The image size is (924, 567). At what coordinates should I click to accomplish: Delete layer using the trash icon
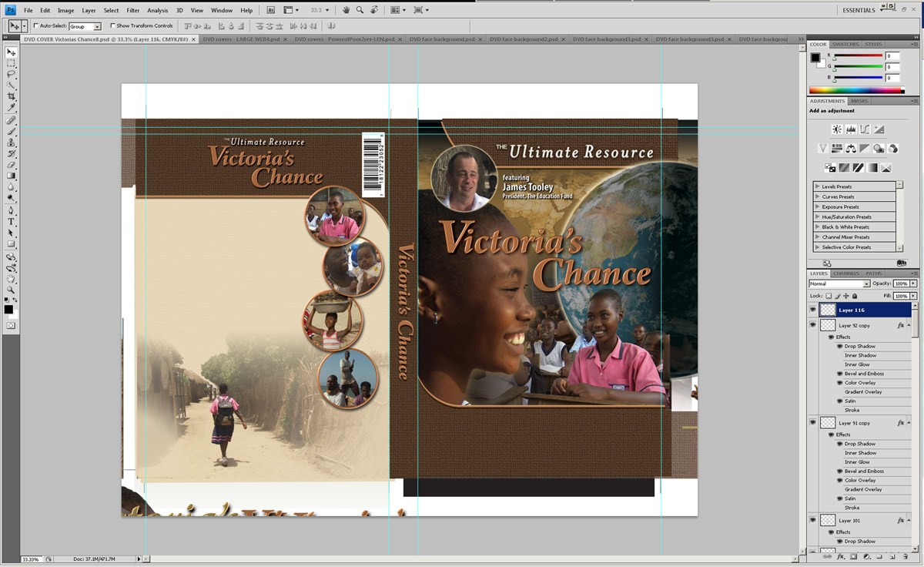pyautogui.click(x=905, y=556)
